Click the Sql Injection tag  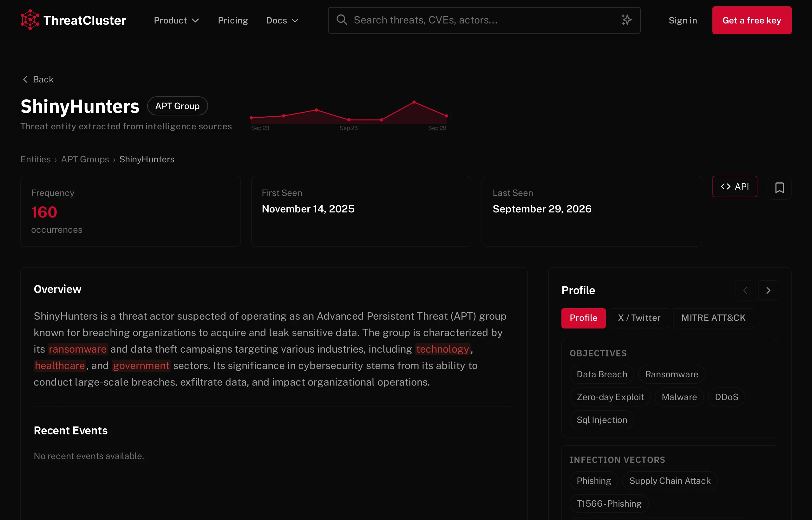point(602,420)
